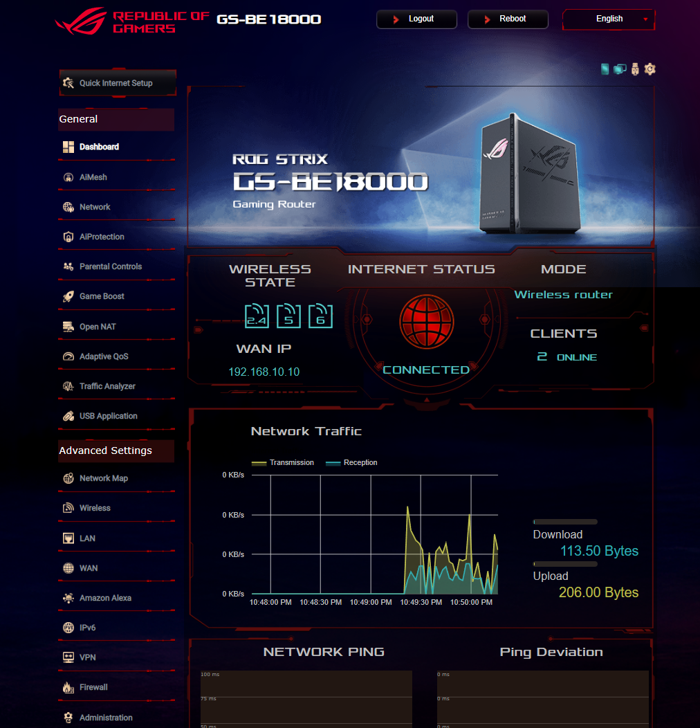Screen dimensions: 700x728
Task: Open the AiMesh page
Action: point(93,177)
